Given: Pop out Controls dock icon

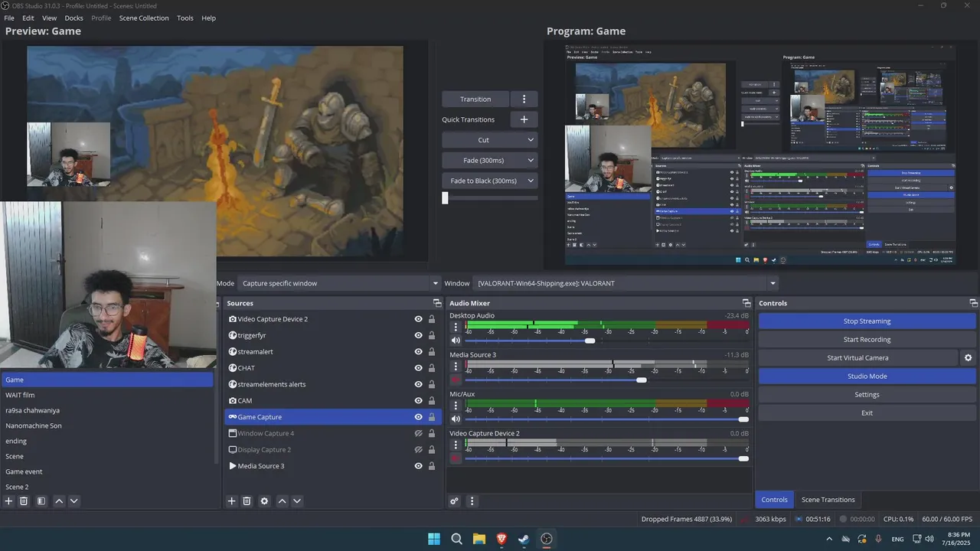Looking at the screenshot, I should 973,303.
